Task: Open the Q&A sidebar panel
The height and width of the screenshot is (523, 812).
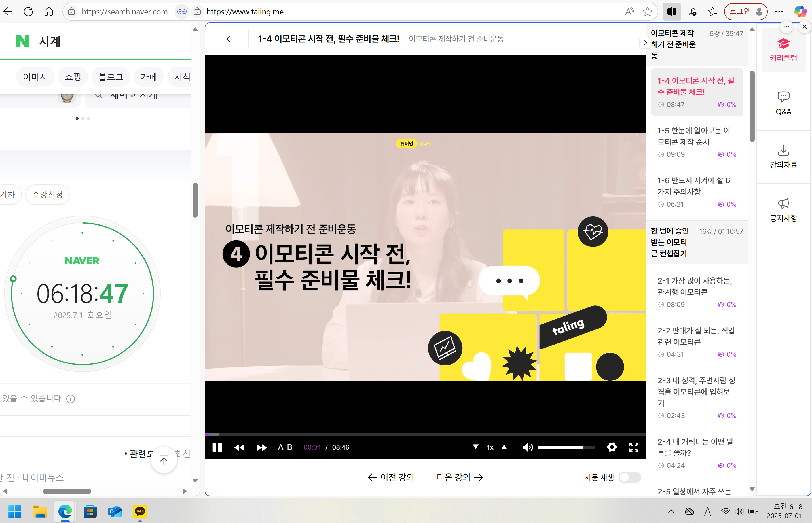Action: pos(783,104)
